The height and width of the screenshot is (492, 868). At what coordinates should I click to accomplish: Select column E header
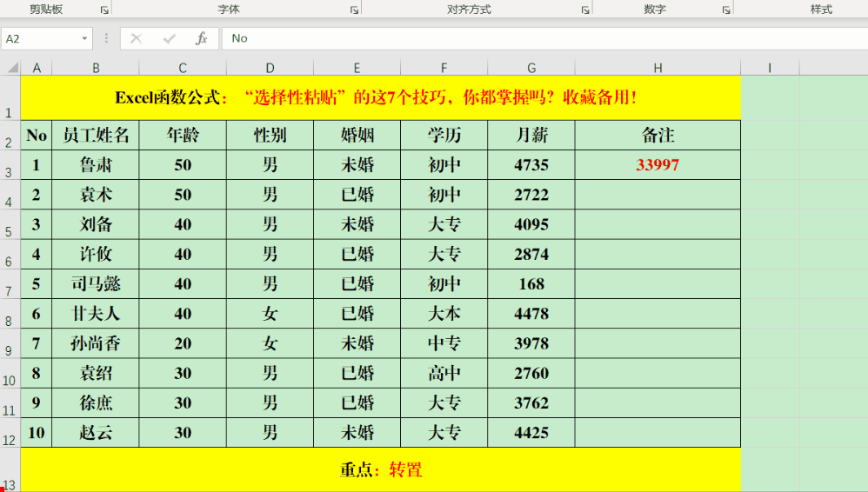(357, 68)
